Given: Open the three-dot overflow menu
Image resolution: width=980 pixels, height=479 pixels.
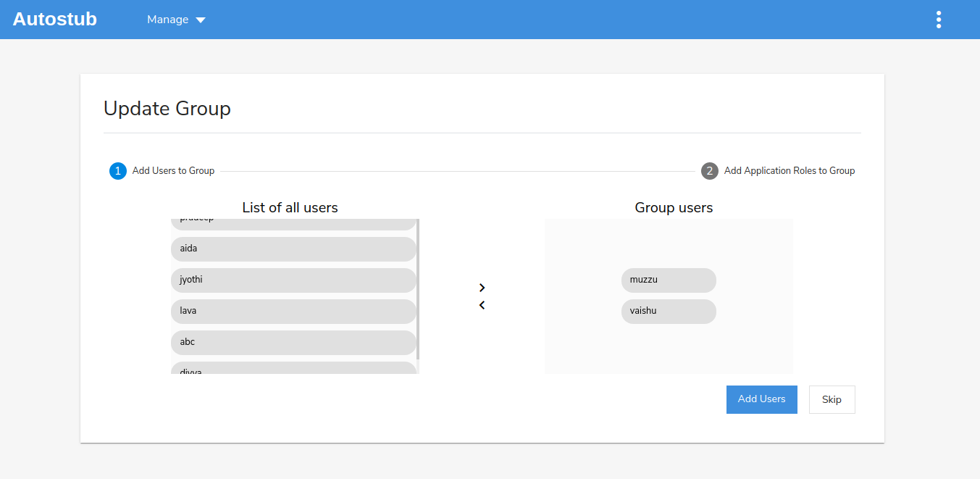Looking at the screenshot, I should (938, 20).
